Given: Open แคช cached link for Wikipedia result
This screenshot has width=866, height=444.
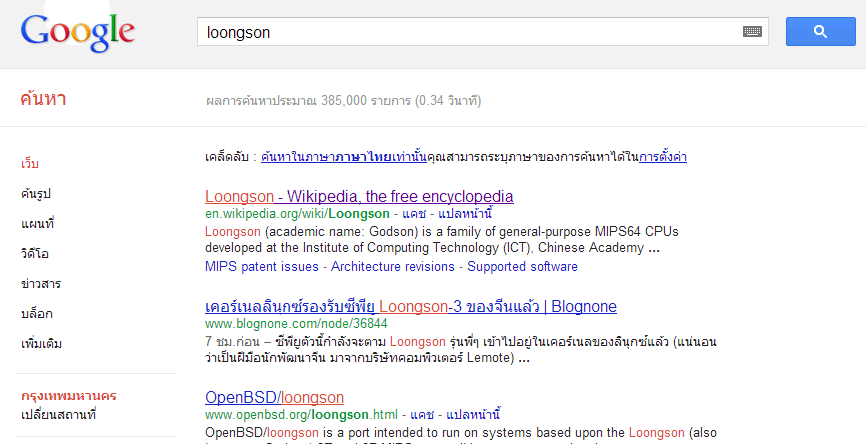Looking at the screenshot, I should 414,214.
